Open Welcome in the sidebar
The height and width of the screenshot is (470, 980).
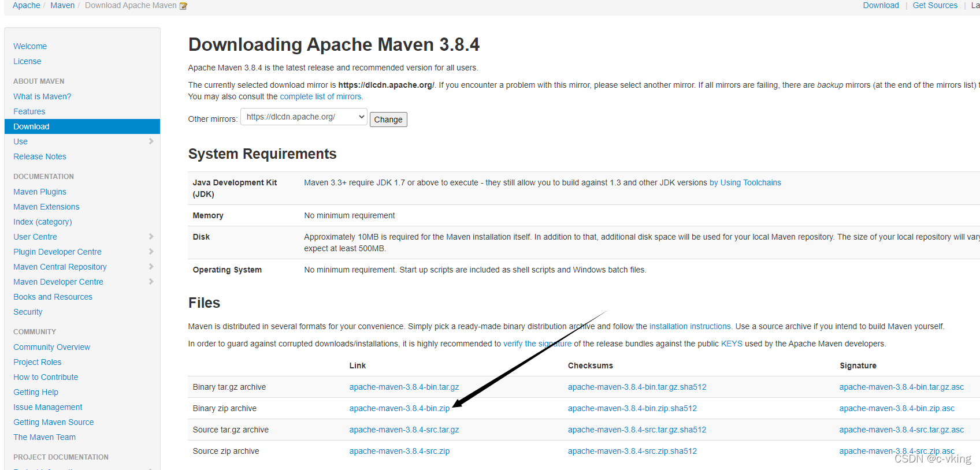30,46
